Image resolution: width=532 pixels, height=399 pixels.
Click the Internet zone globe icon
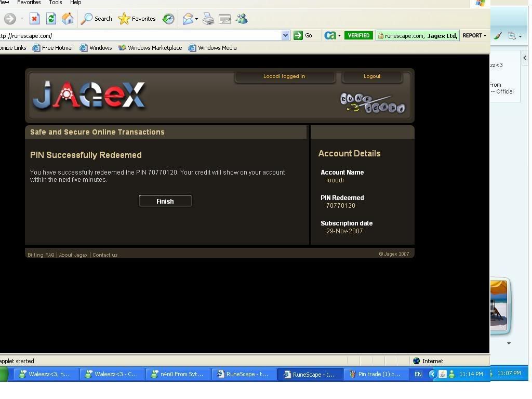tap(417, 361)
